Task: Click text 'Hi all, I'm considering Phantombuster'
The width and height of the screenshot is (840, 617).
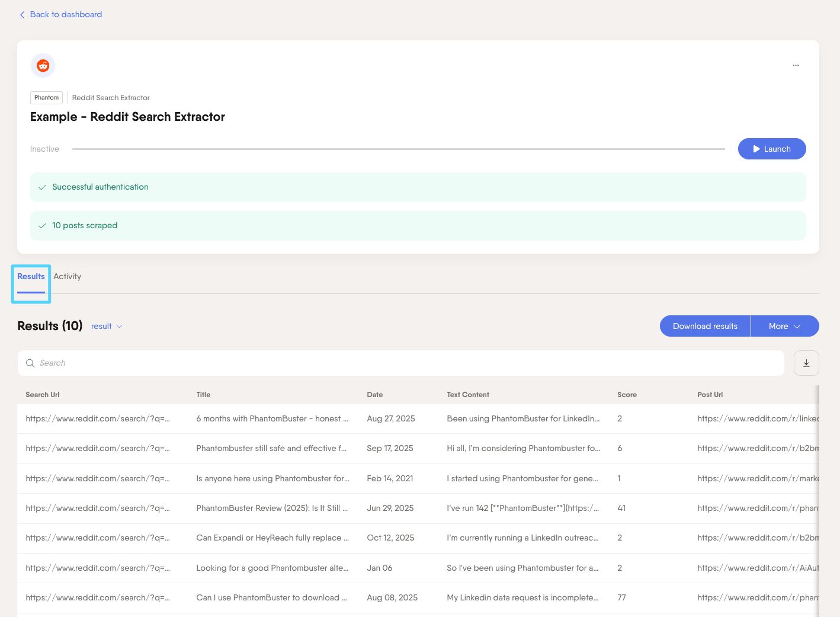Action: (x=524, y=449)
